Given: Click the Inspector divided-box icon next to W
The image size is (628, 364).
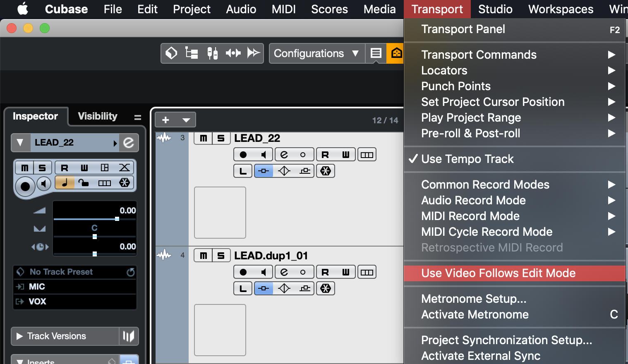Looking at the screenshot, I should coord(105,168).
